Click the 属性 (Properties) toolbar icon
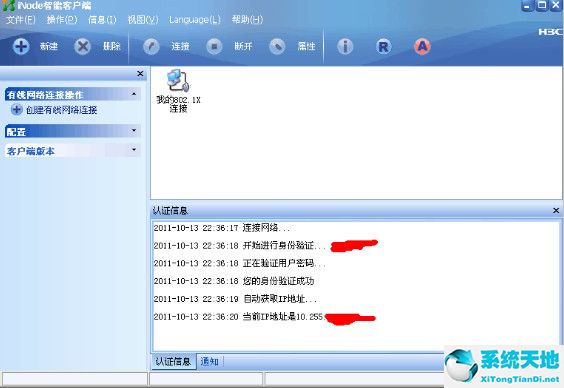 point(277,46)
